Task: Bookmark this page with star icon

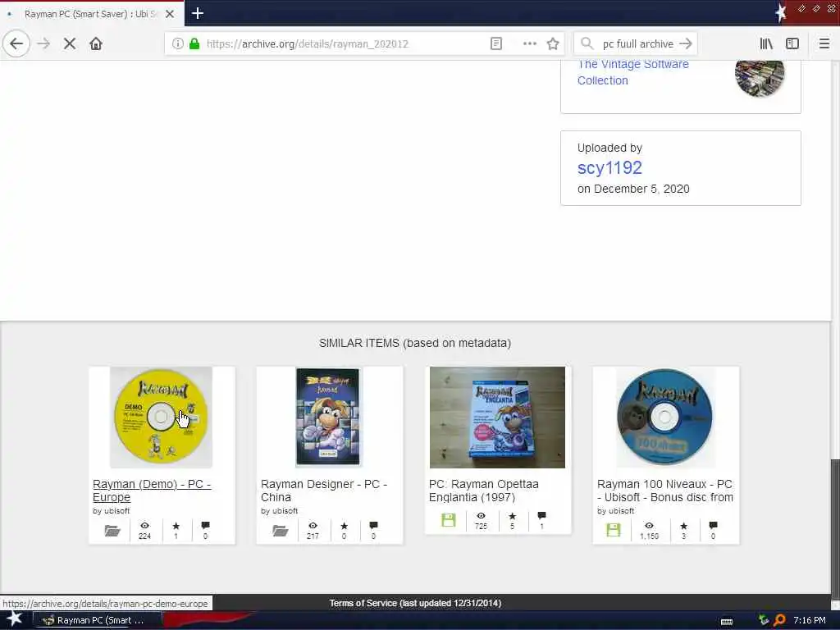Action: (x=554, y=44)
